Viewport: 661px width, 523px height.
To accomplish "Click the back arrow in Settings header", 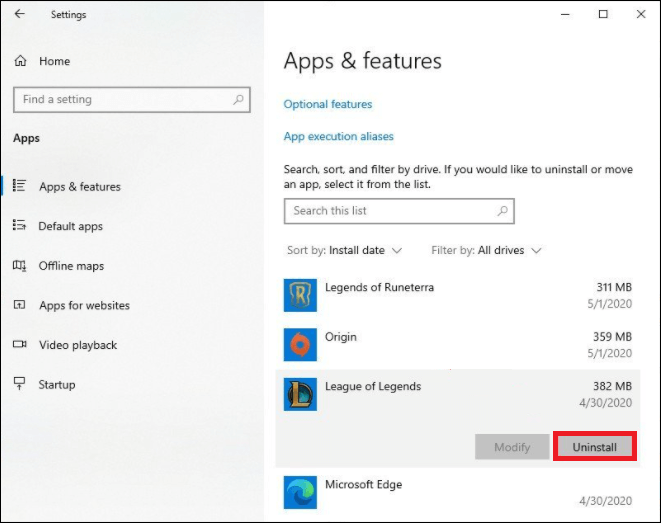I will click(20, 15).
